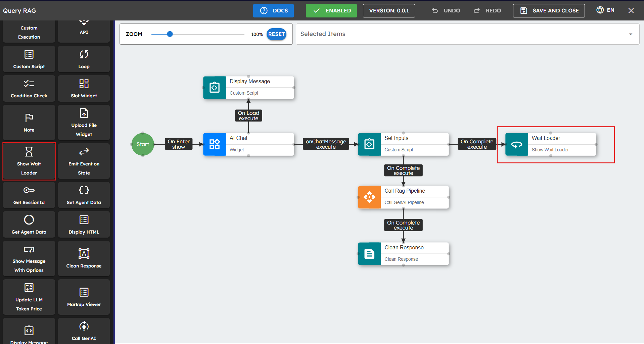Viewport: 644px width, 344px height.
Task: Open the VERSION: 0.0.1 selector
Action: 389,11
